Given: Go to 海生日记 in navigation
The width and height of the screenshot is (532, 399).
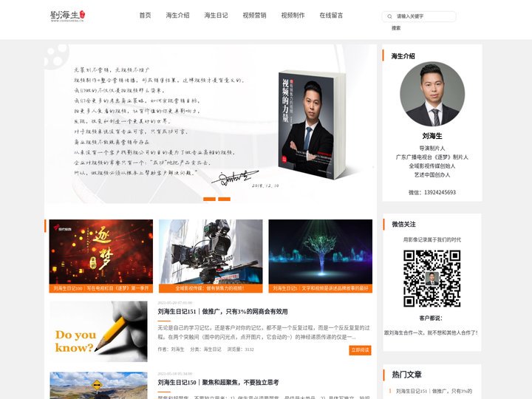Looking at the screenshot, I should click(x=216, y=16).
